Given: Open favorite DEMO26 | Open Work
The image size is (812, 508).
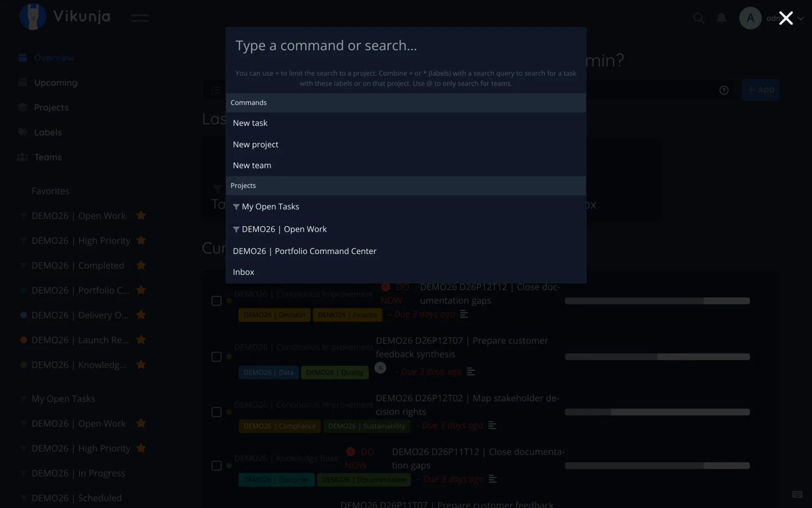Looking at the screenshot, I should (x=79, y=216).
